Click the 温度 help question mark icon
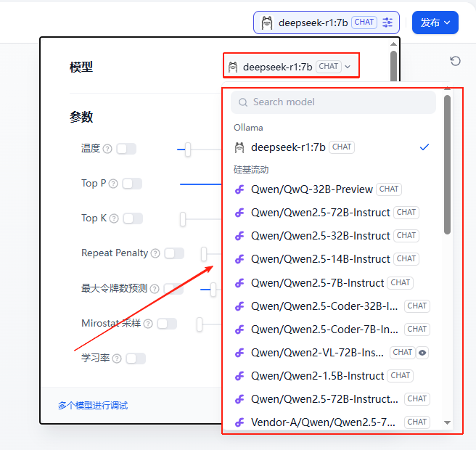 [x=107, y=149]
